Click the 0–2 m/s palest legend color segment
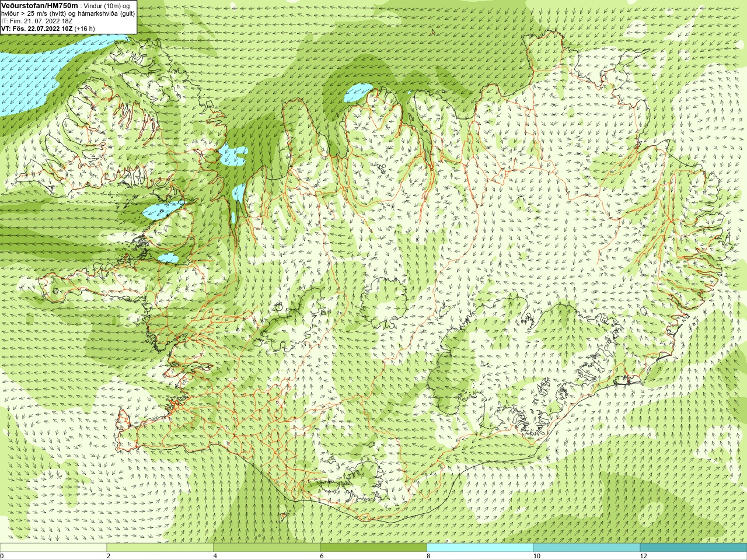The width and height of the screenshot is (747, 560). (x=53, y=548)
